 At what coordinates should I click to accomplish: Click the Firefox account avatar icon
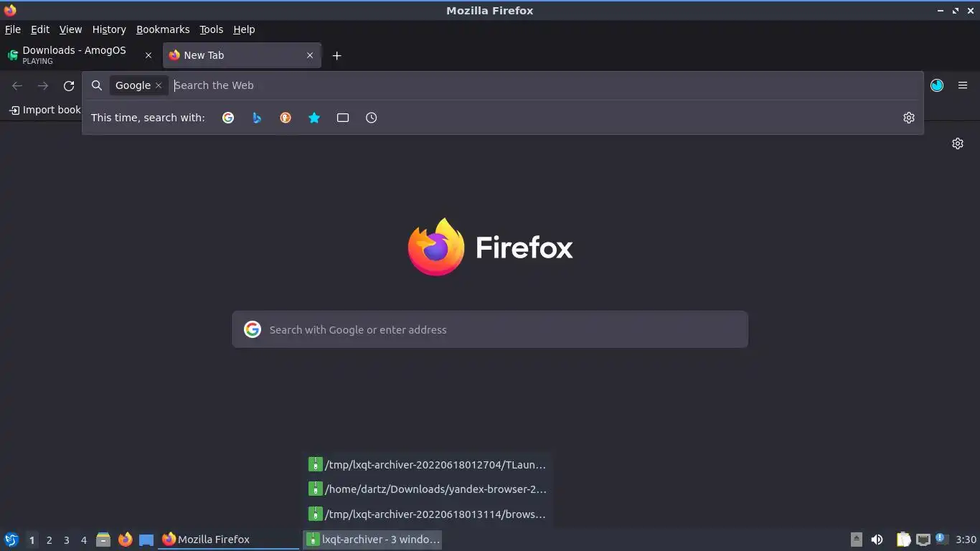(937, 85)
